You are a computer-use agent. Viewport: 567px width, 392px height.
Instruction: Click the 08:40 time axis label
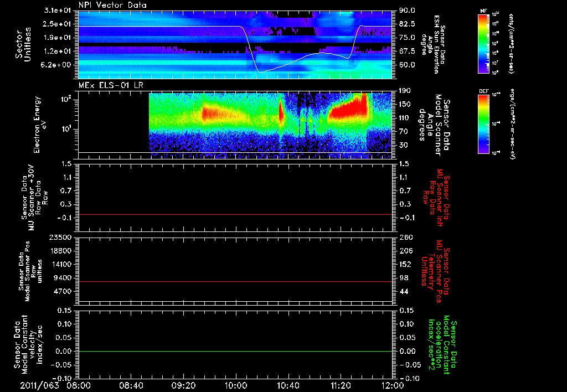click(x=131, y=385)
